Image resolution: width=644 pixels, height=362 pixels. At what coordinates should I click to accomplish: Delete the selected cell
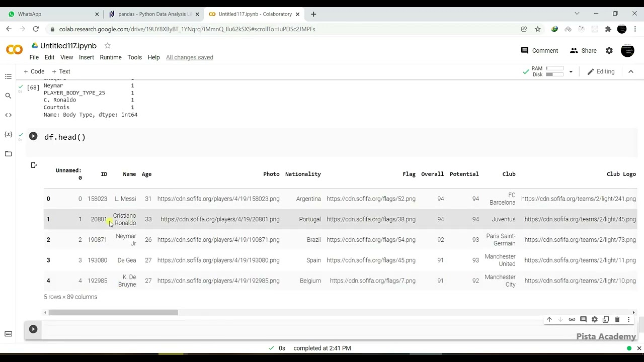(x=617, y=319)
